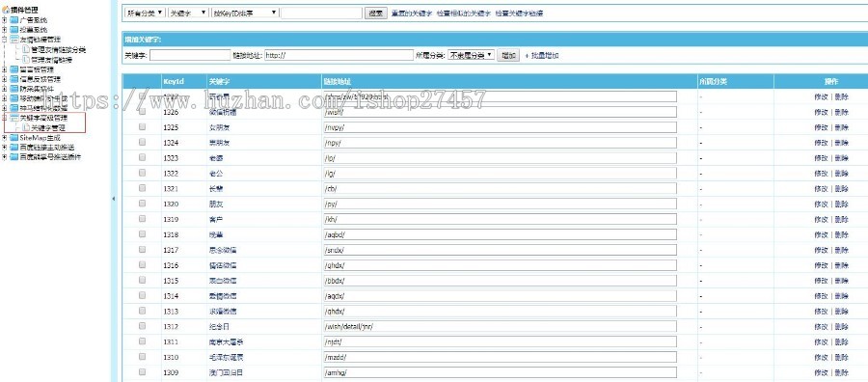
Task: Open the 重复的关键字 link
Action: [411, 14]
